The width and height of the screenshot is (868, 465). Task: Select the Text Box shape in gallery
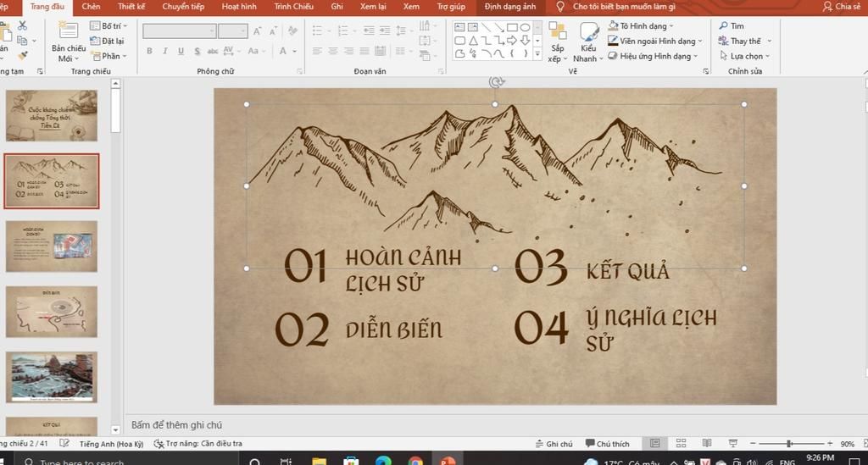(459, 27)
